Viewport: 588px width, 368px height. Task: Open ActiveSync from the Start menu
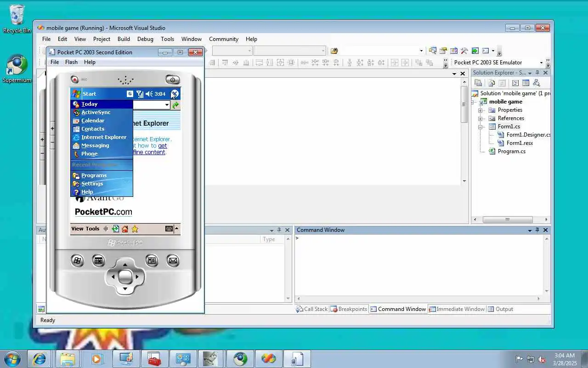102,112
